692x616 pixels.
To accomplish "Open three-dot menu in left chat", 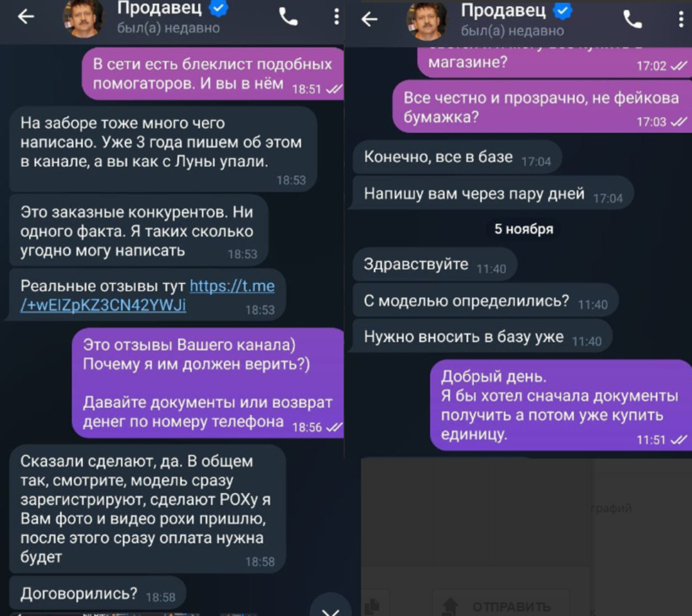I will point(336,17).
